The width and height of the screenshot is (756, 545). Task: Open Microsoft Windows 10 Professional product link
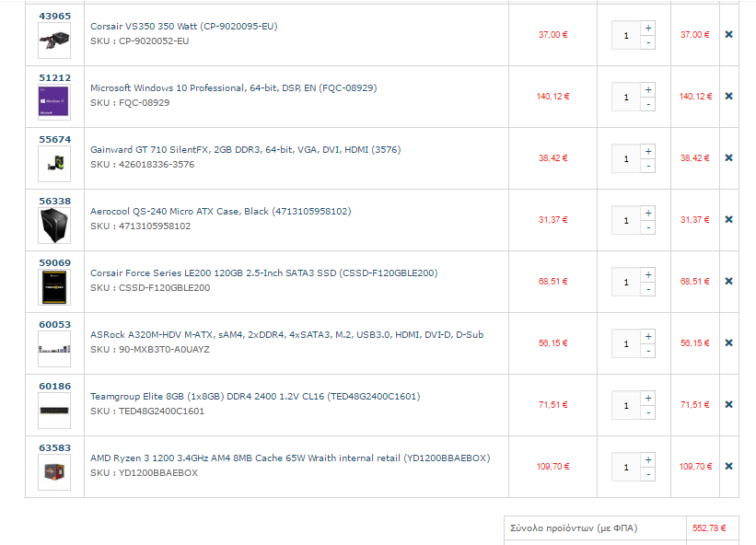(x=233, y=88)
